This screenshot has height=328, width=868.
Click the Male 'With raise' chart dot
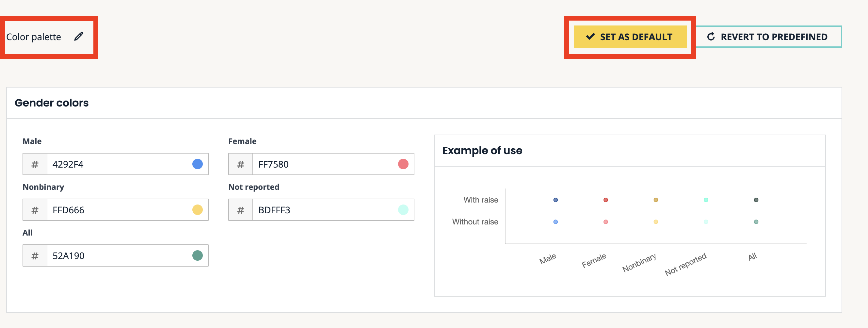tap(555, 200)
